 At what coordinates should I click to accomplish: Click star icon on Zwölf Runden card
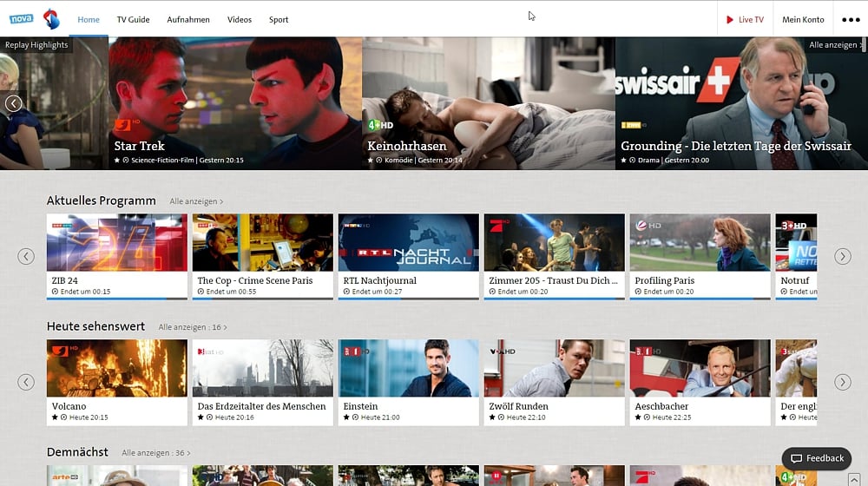(x=492, y=417)
